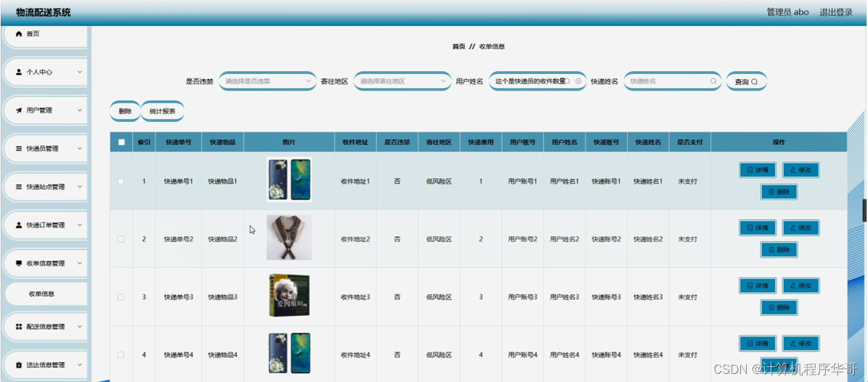868x382 pixels.
Task: Expand the 用户管理 menu chevron
Action: coord(80,110)
